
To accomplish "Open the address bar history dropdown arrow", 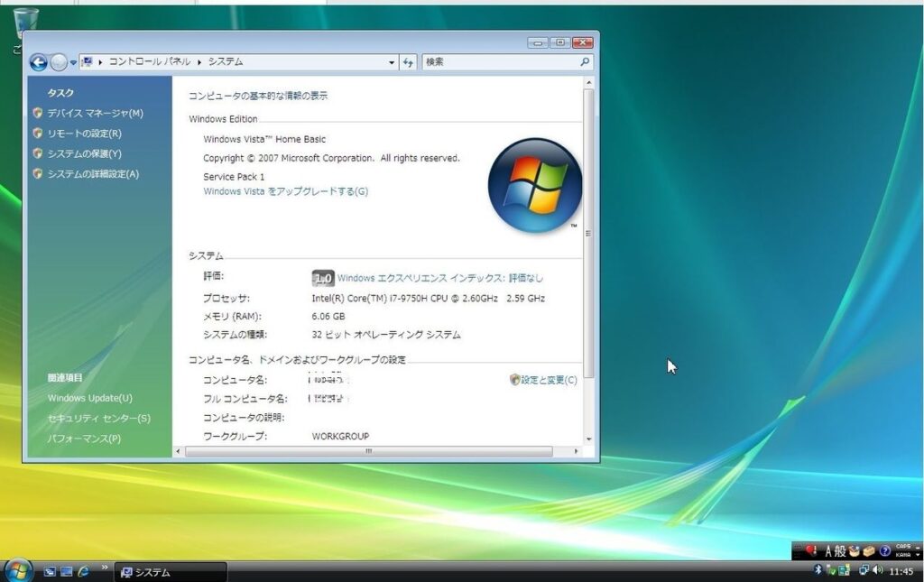I will (392, 62).
